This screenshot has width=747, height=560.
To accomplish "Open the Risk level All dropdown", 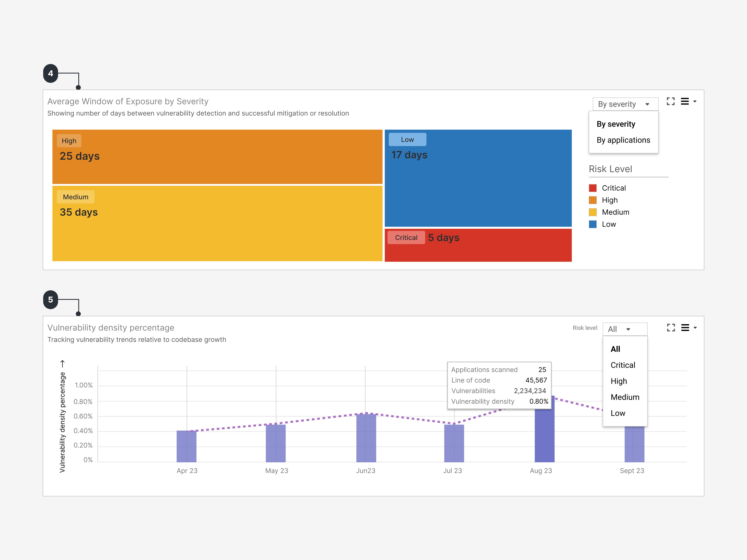I will coord(624,329).
